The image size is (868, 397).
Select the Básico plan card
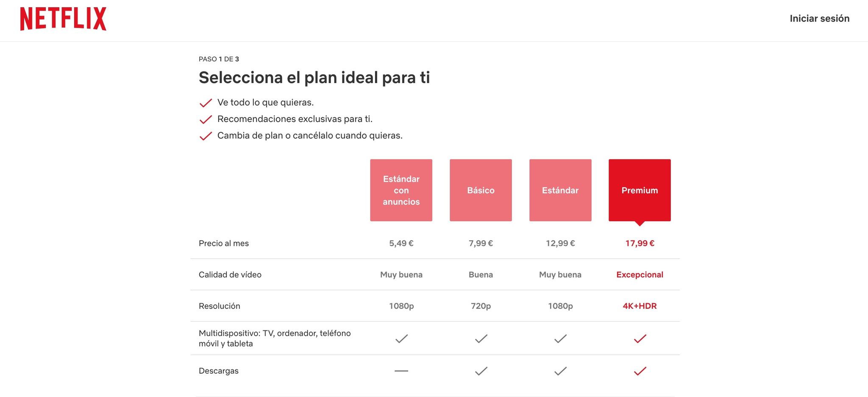click(481, 190)
